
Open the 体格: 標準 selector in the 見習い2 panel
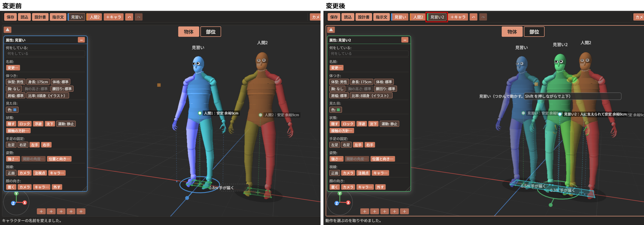pyautogui.click(x=384, y=82)
